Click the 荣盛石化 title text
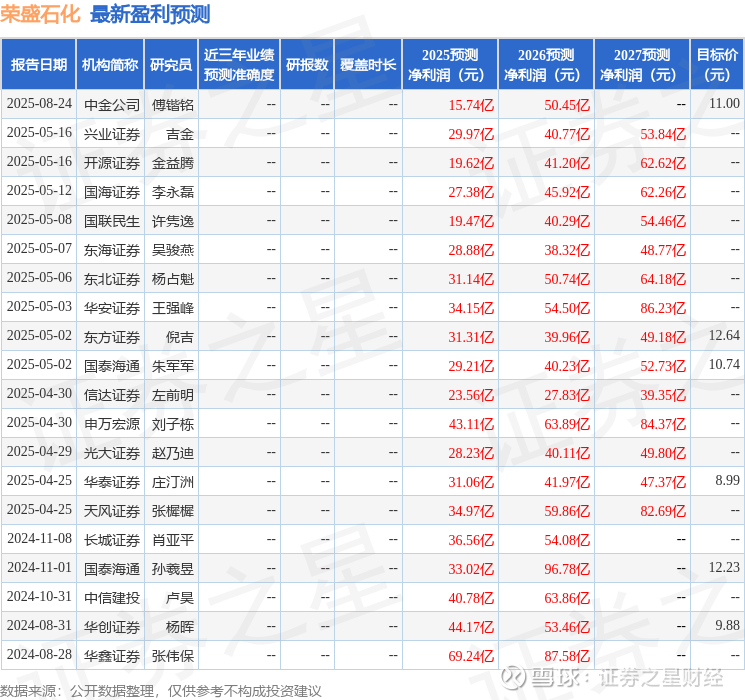 pyautogui.click(x=40, y=14)
